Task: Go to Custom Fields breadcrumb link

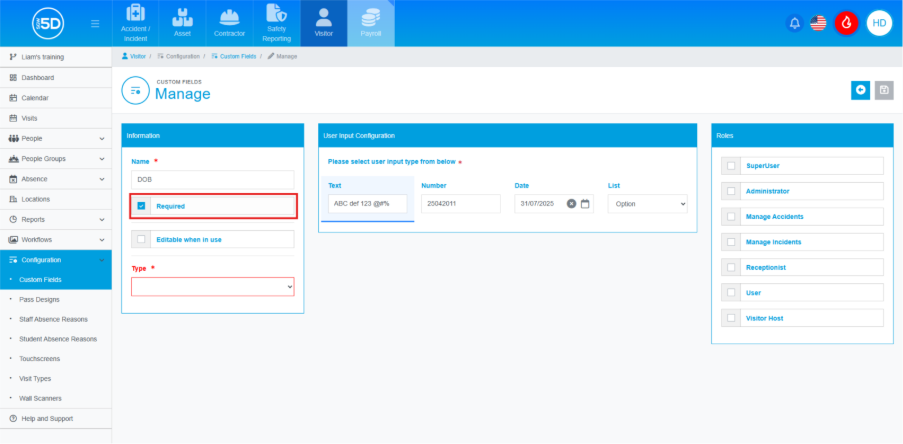Action: 234,56
